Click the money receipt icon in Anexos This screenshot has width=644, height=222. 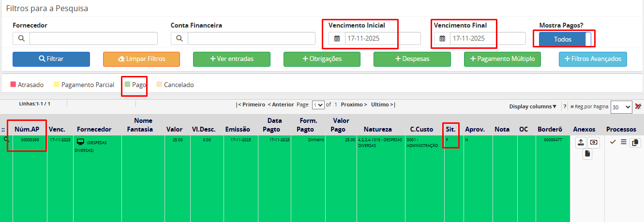coord(593,143)
